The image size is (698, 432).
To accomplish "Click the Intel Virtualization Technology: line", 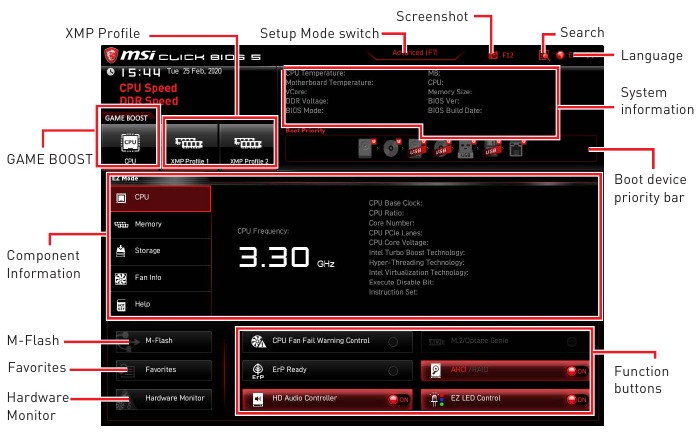I will [x=418, y=273].
